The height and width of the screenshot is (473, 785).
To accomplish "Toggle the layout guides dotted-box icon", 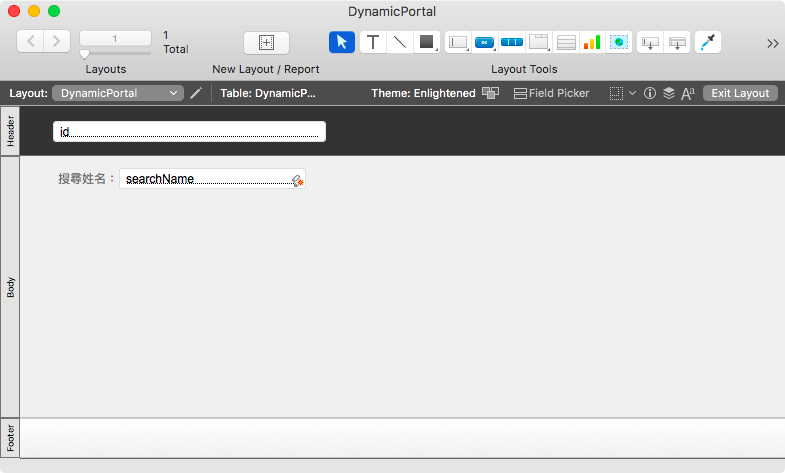I will [616, 93].
